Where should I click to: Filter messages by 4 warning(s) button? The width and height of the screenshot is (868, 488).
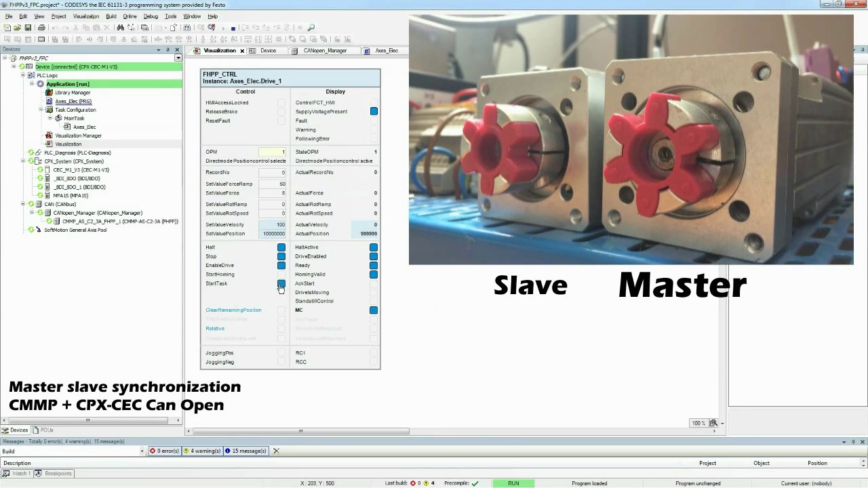(202, 451)
